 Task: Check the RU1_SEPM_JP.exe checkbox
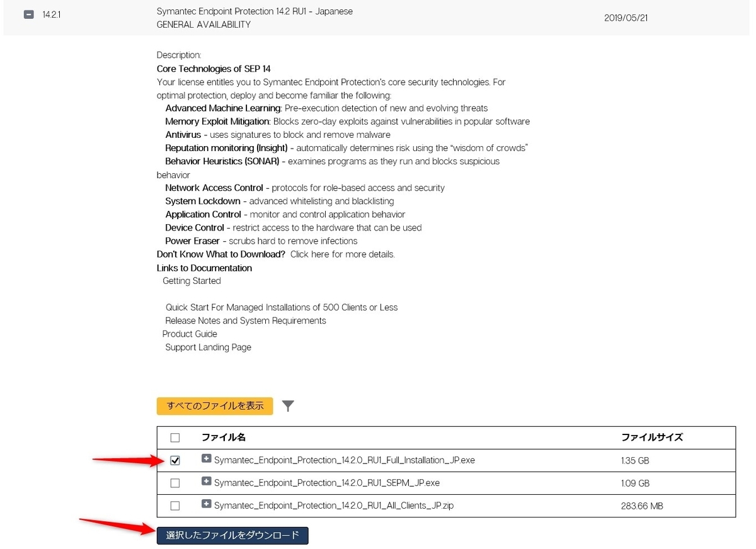point(175,483)
